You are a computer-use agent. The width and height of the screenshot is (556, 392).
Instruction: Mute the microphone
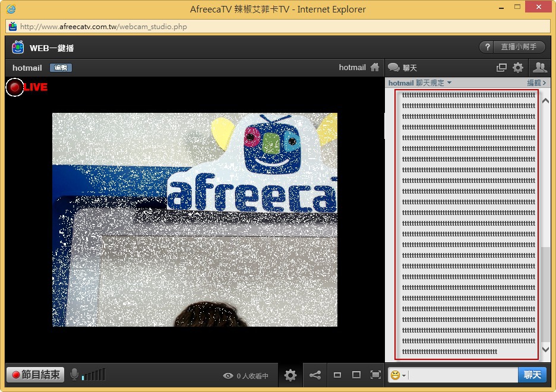tap(74, 374)
